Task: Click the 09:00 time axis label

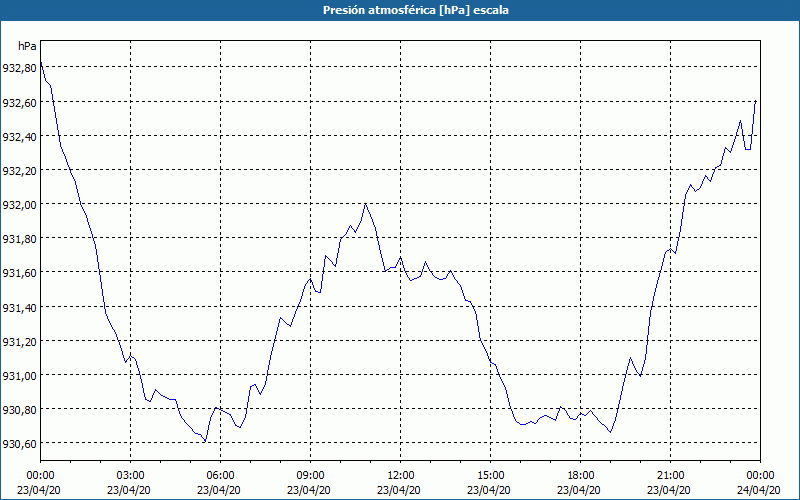Action: pyautogui.click(x=310, y=476)
